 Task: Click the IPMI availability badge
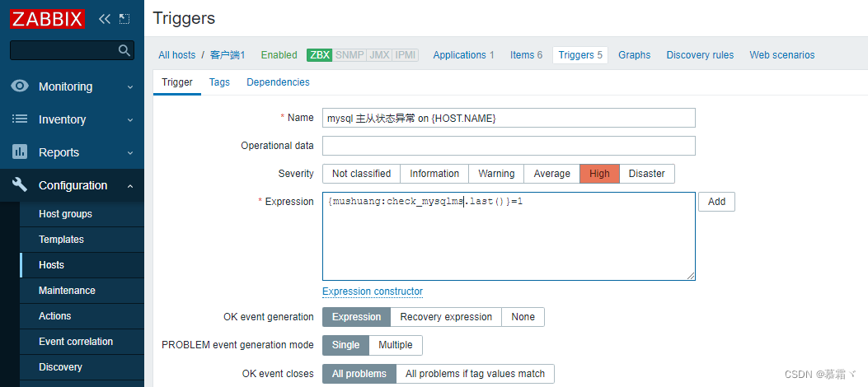click(406, 54)
